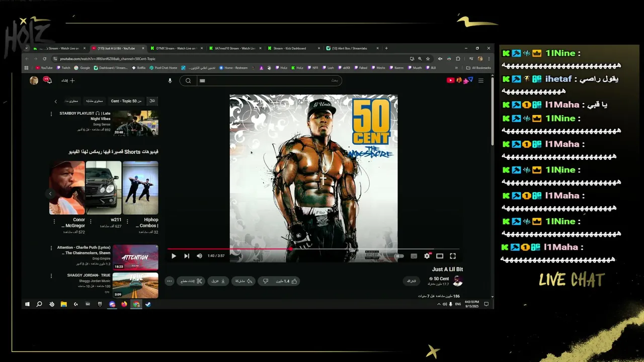
Task: Open options menu for SHAGGY JORDAN video
Action: pos(51,276)
